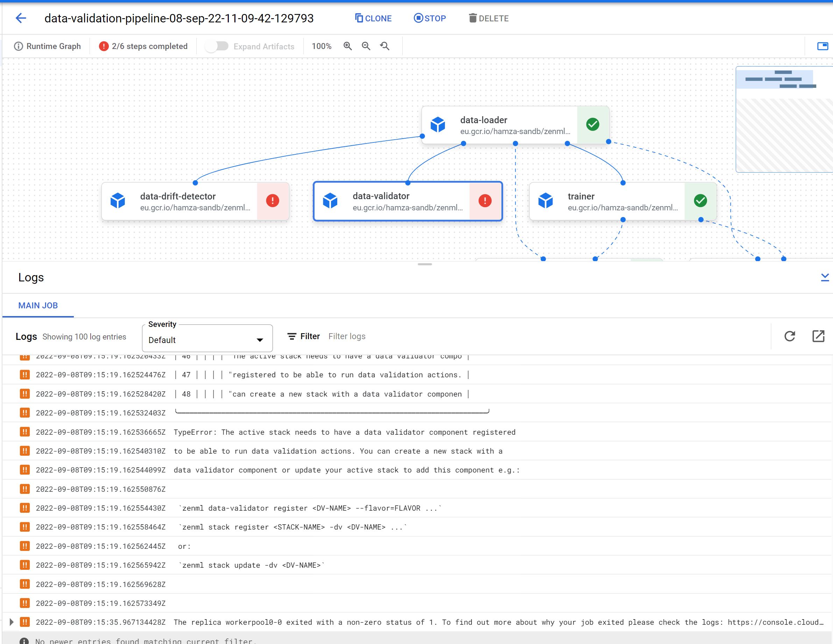Image resolution: width=833 pixels, height=644 pixels.
Task: Click the CLONE button
Action: click(373, 18)
